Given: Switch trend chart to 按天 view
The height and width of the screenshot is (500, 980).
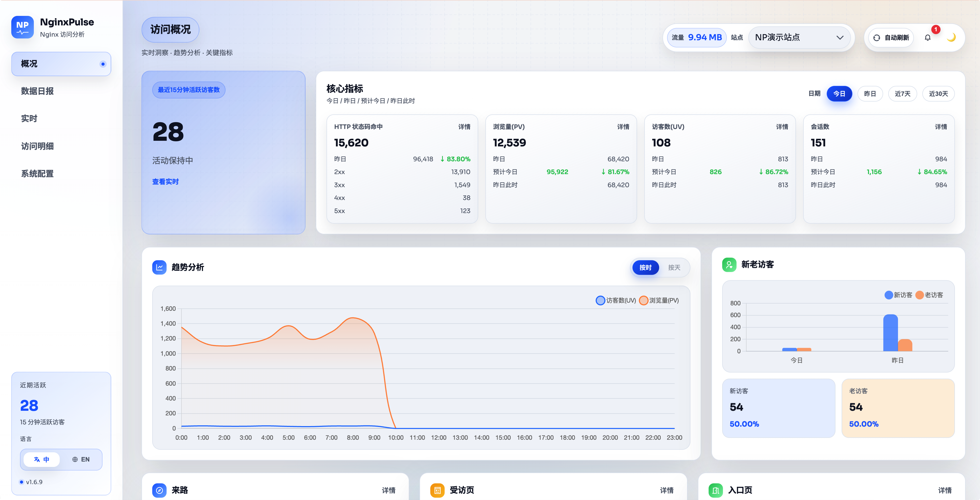Looking at the screenshot, I should (x=674, y=268).
